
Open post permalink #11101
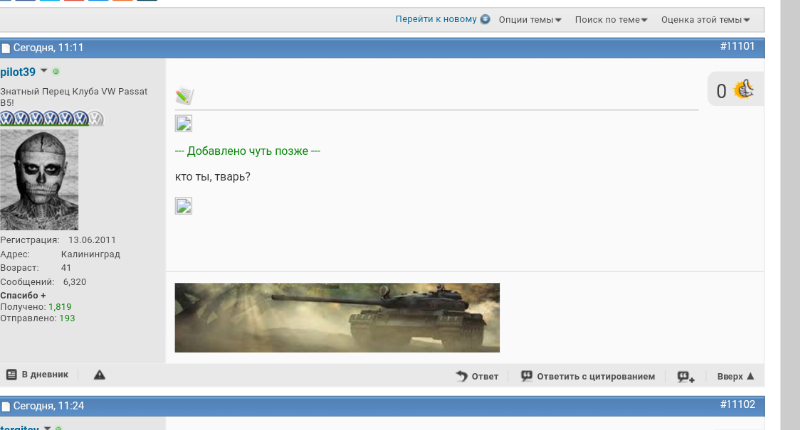tap(737, 47)
